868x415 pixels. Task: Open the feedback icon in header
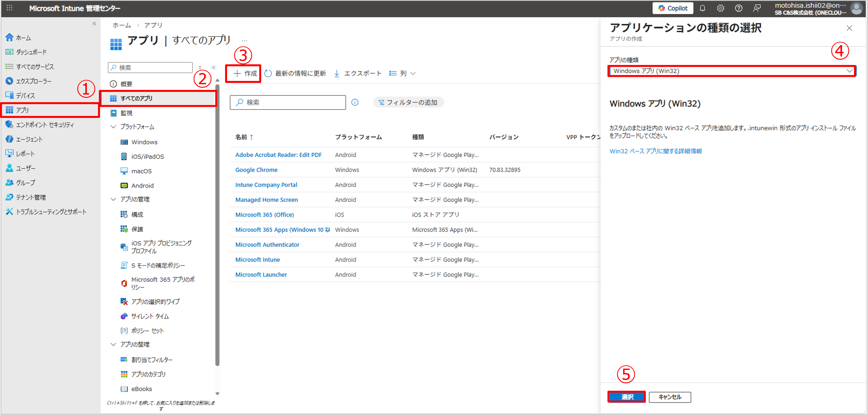pyautogui.click(x=757, y=8)
